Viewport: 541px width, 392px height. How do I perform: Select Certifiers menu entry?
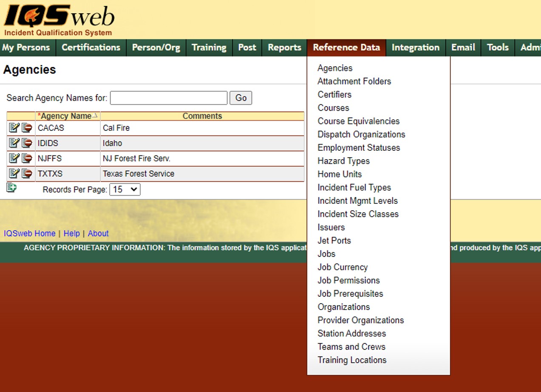334,94
